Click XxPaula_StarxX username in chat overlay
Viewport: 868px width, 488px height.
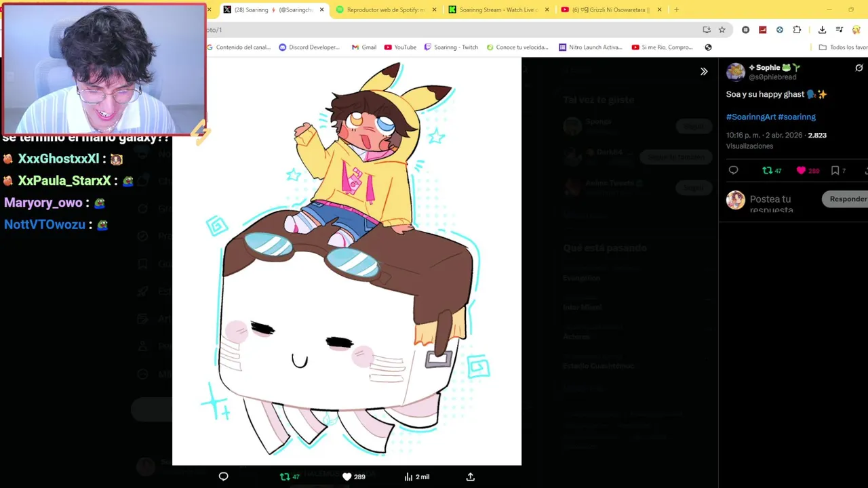[64, 181]
